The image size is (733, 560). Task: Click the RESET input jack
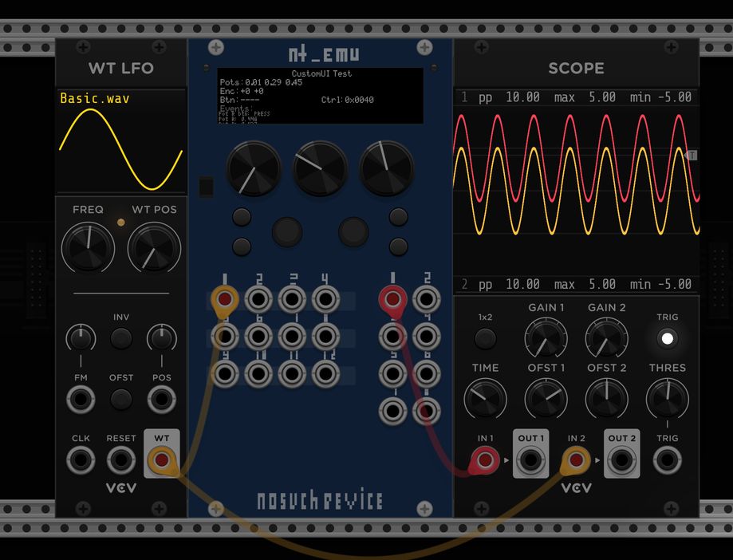coord(121,460)
